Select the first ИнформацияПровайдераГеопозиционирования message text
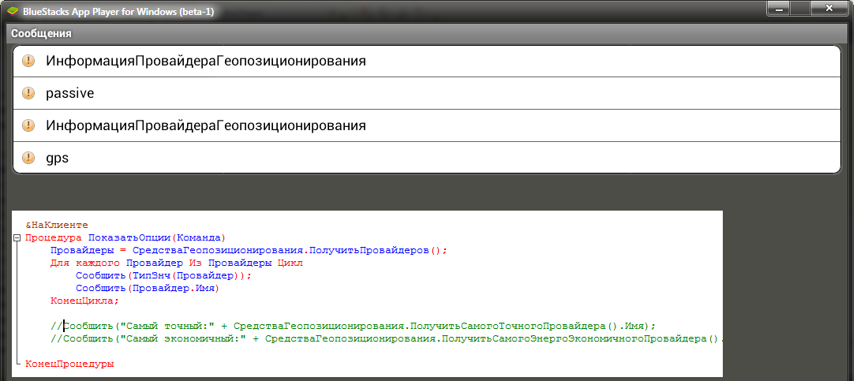The width and height of the screenshot is (868, 381). (205, 61)
